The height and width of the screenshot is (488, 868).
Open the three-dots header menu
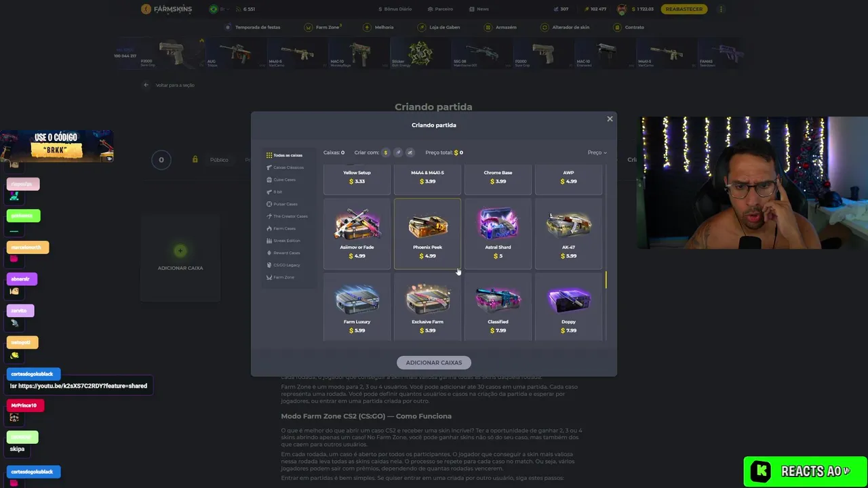721,9
